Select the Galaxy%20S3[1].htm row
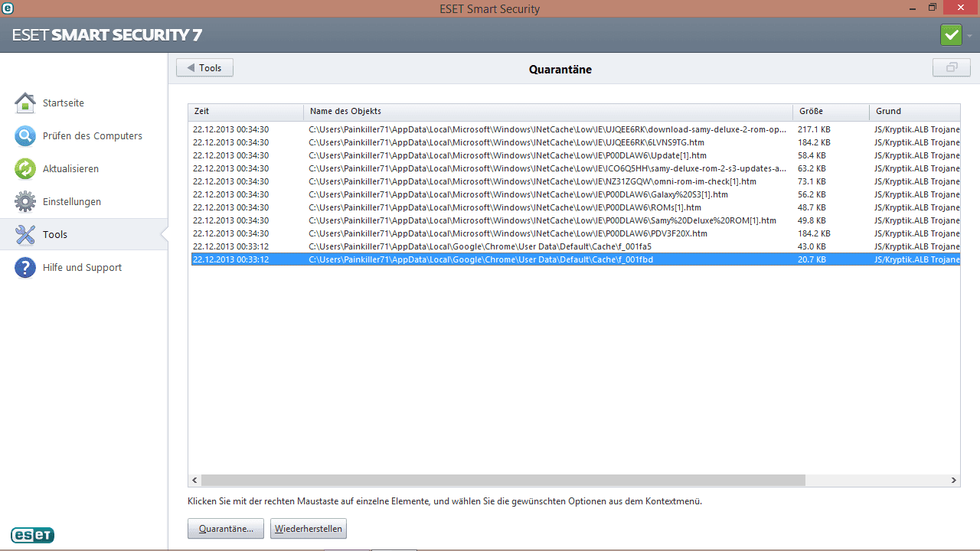Screen dimensions: 980x551 click(574, 194)
